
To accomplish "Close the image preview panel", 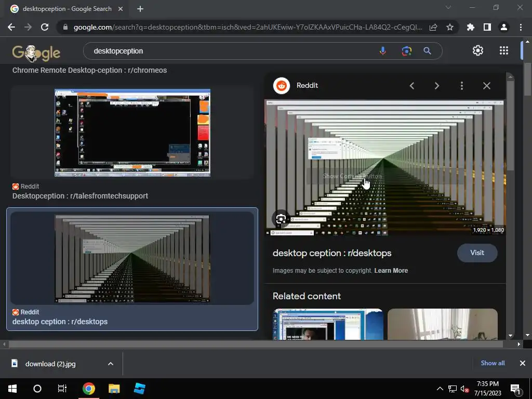I will (x=486, y=86).
